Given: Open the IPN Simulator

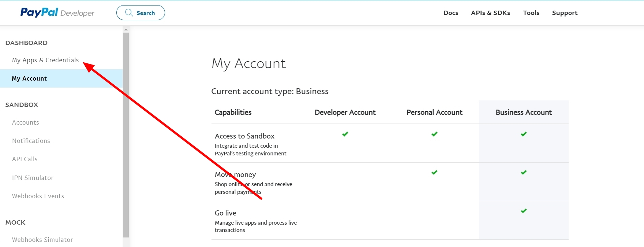Looking at the screenshot, I should pos(33,178).
